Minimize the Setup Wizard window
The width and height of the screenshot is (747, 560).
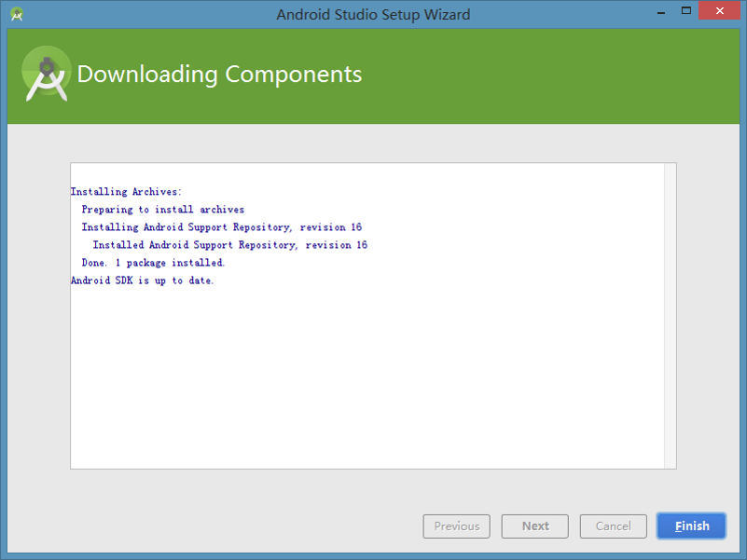tap(661, 11)
